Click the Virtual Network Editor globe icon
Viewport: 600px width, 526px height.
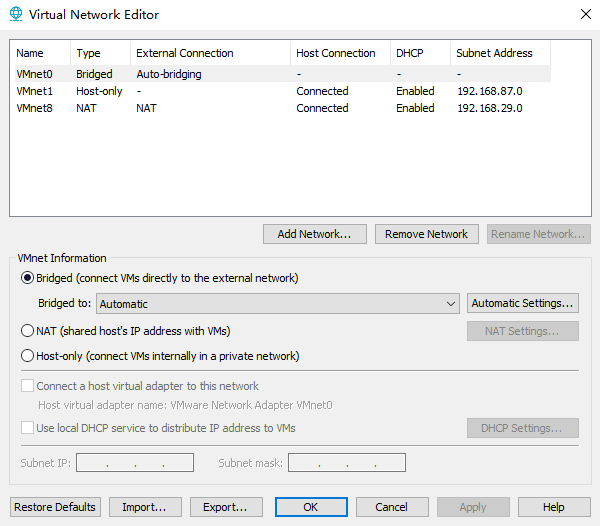tap(15, 15)
